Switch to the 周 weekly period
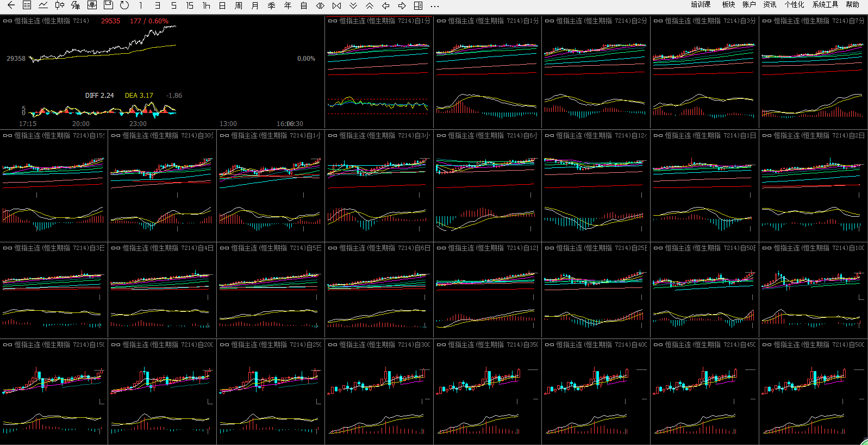 coord(238,5)
